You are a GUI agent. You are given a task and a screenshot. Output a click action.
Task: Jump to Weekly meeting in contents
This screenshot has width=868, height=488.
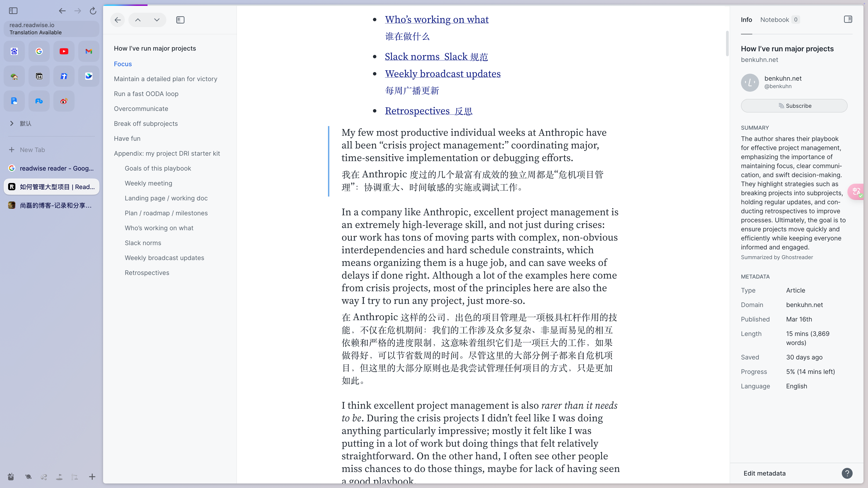[148, 183]
